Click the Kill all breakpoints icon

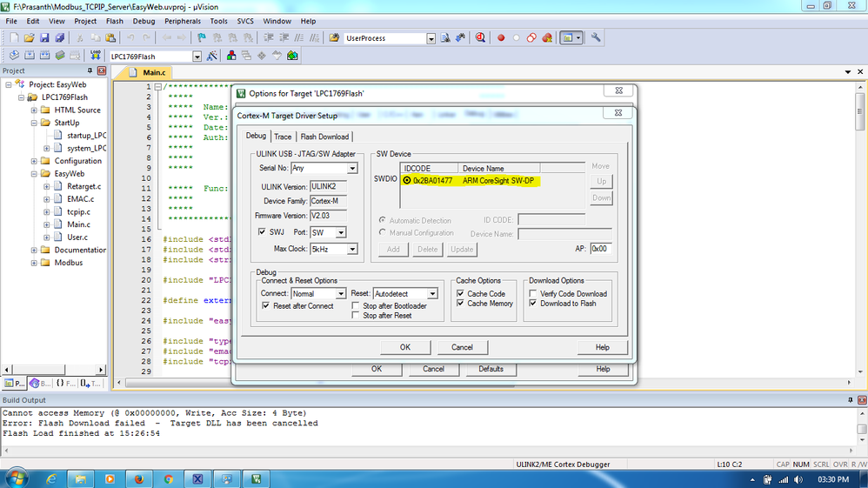[x=547, y=37]
